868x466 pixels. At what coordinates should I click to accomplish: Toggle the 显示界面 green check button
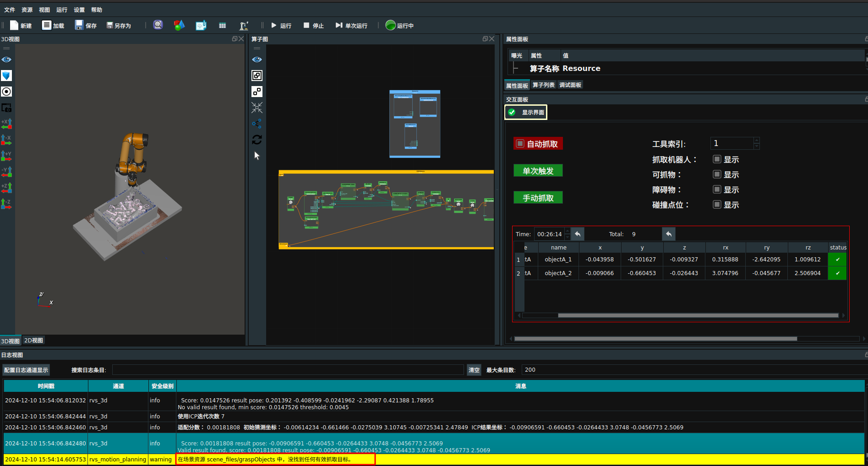click(x=526, y=112)
